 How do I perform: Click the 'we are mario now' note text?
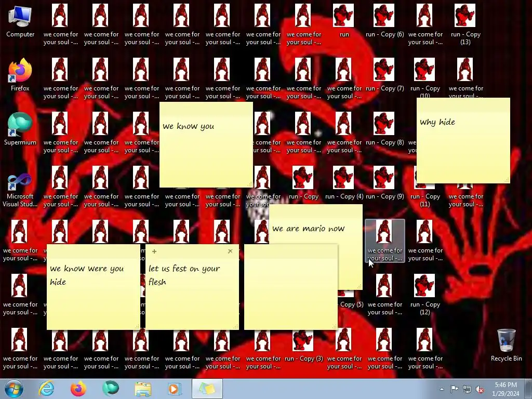(308, 229)
